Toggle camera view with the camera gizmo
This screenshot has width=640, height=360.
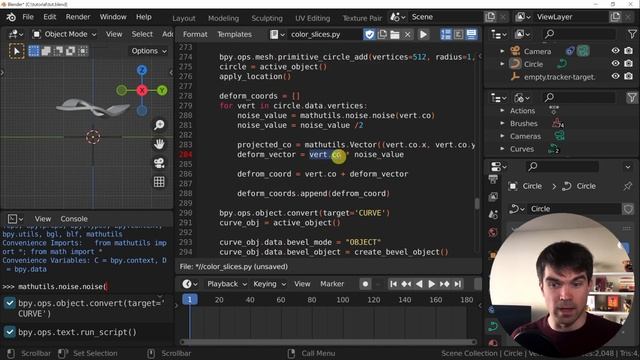point(159,163)
